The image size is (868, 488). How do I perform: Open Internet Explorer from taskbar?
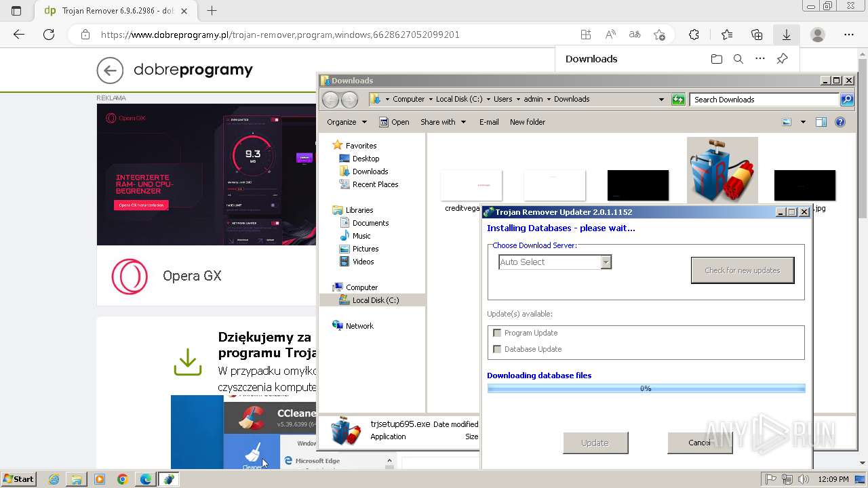click(x=54, y=479)
